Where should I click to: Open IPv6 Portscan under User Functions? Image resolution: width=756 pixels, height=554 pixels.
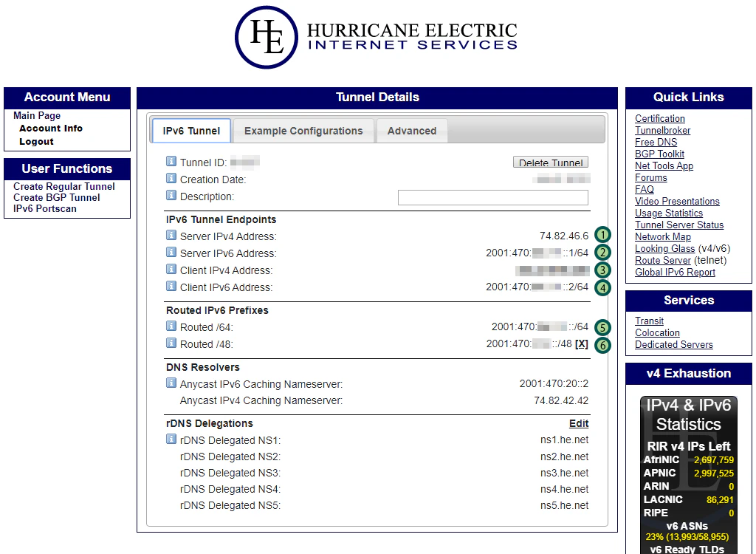click(45, 208)
